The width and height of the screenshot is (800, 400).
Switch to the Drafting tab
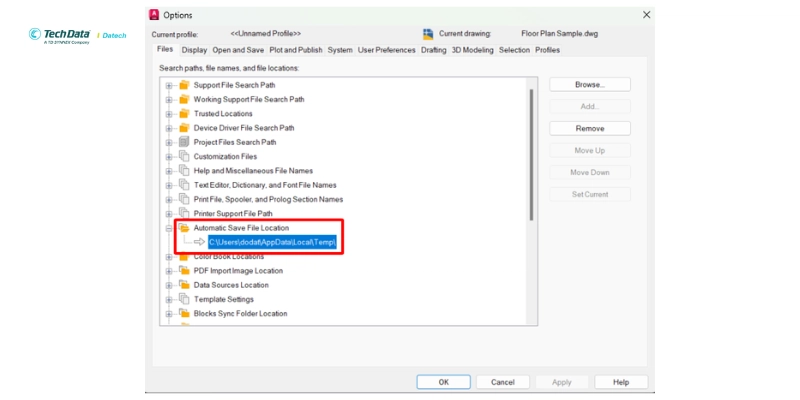[x=434, y=50]
